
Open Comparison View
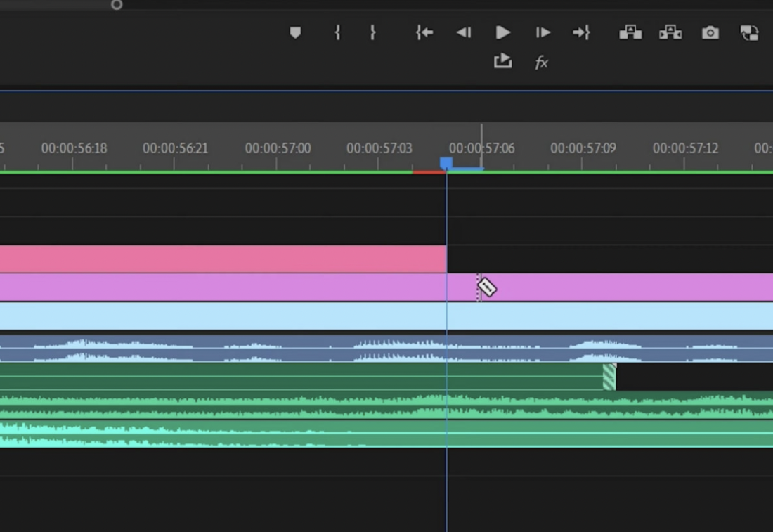(748, 32)
